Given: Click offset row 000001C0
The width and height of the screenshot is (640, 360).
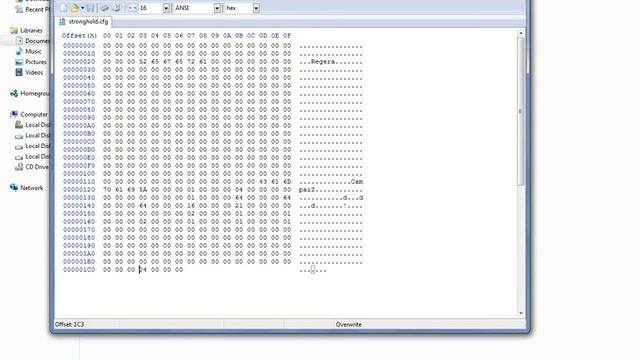Looking at the screenshot, I should [79, 270].
